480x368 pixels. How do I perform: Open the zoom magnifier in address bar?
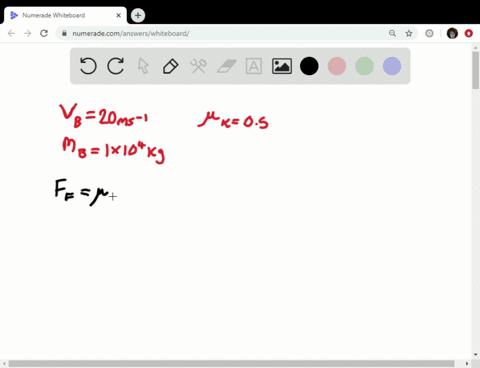coord(392,33)
